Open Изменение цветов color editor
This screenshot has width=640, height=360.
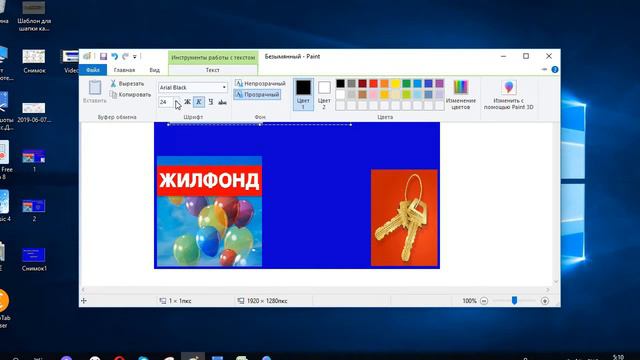point(460,94)
